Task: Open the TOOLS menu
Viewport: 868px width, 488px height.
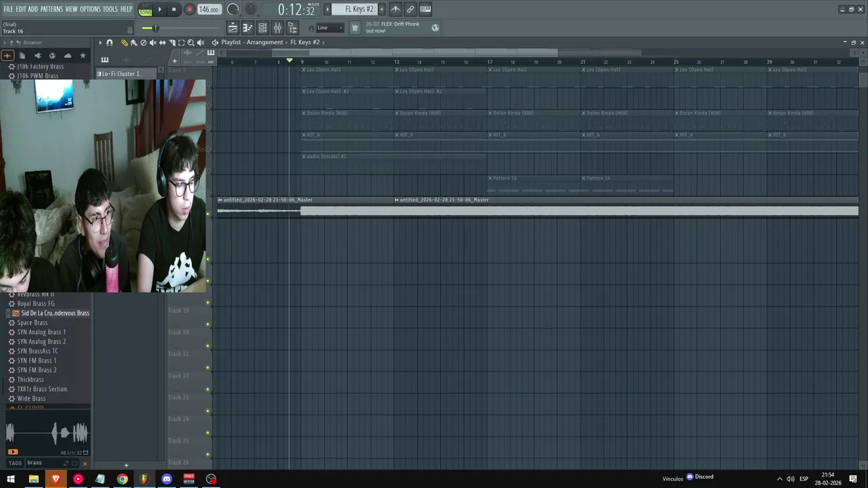Action: pyautogui.click(x=110, y=9)
